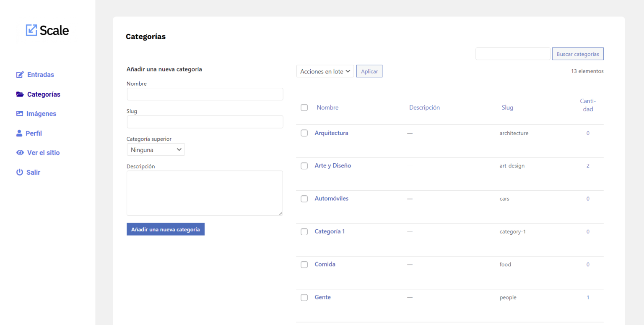Sort by the Nombre column header
This screenshot has height=325, width=644.
pyautogui.click(x=327, y=107)
